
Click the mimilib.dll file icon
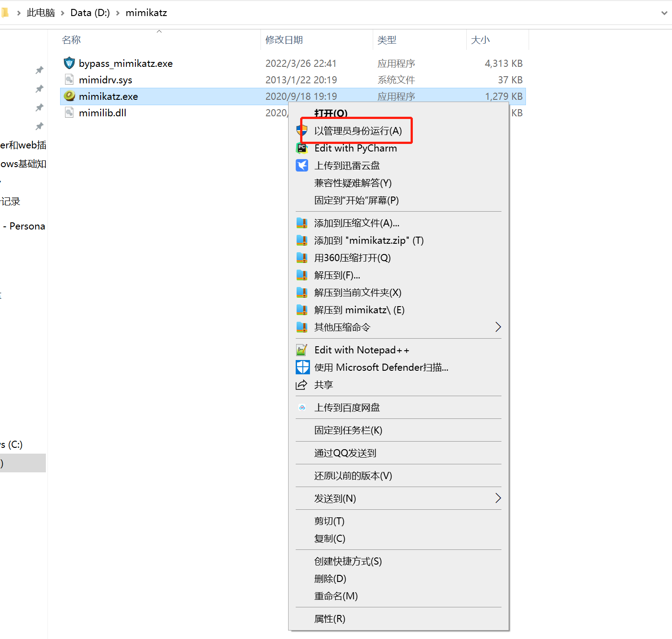(69, 113)
